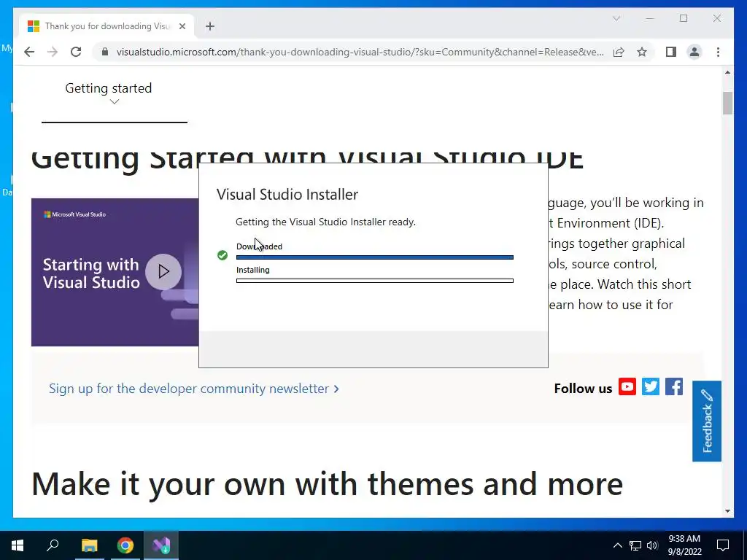The height and width of the screenshot is (560, 747).
Task: Play the Starting with Visual Studio video
Action: coord(163,271)
